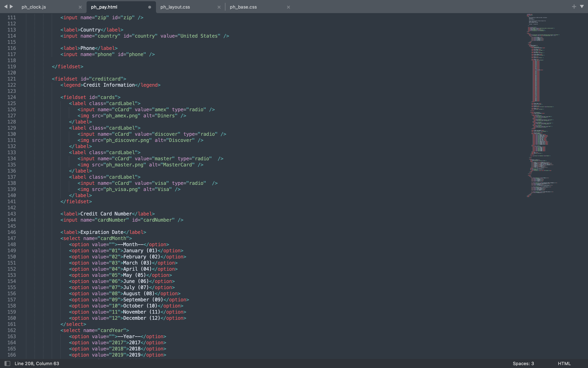Viewport: 588px width, 368px height.
Task: Select the ph_pay.html tab
Action: (x=104, y=7)
